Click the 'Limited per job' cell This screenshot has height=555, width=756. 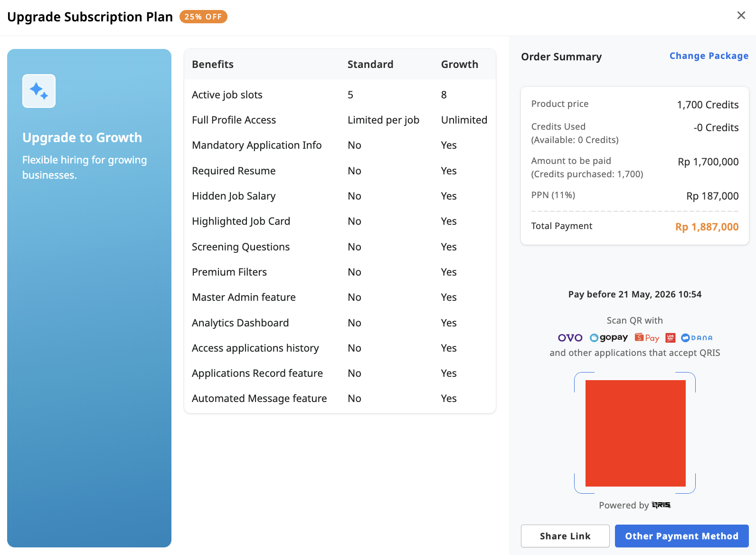[383, 120]
